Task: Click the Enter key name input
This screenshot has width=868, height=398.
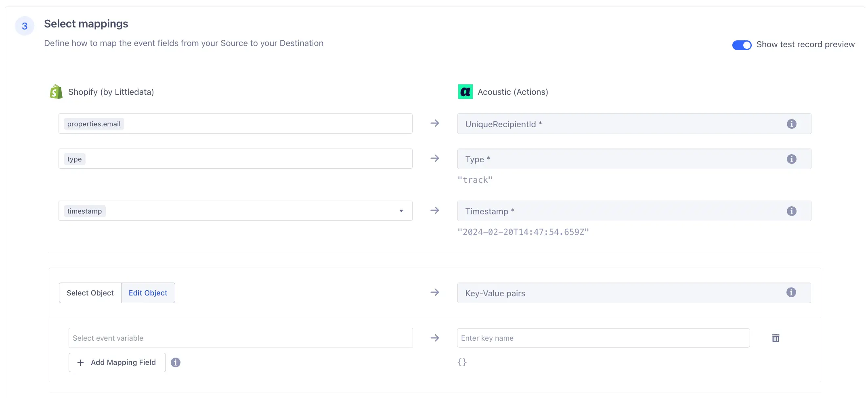Action: tap(603, 338)
